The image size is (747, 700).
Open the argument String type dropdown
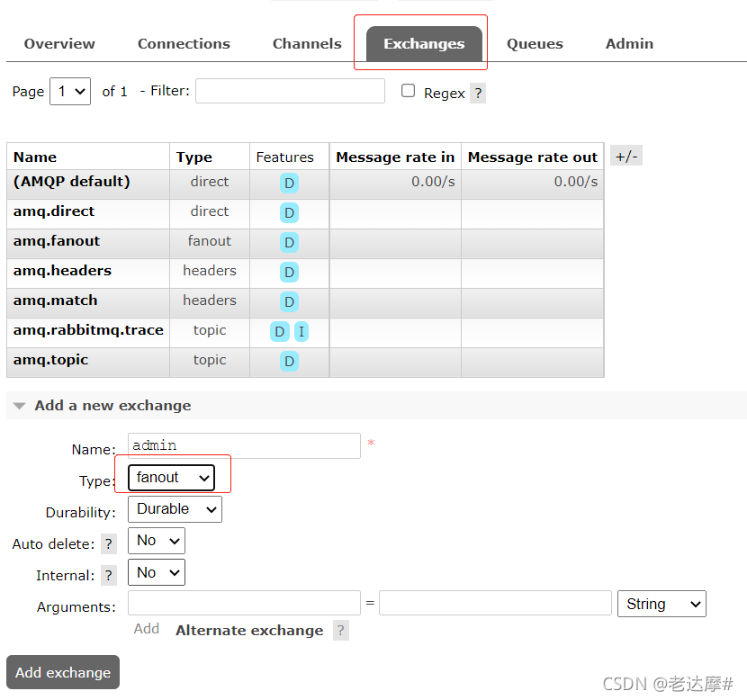[x=661, y=604]
